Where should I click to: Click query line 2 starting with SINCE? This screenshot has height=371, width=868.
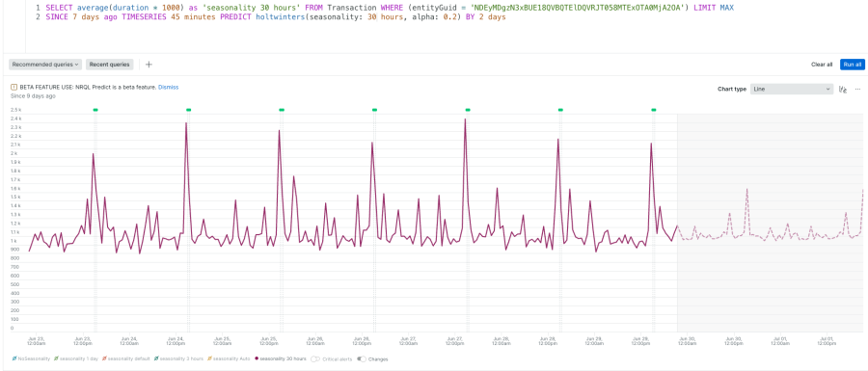coord(275,17)
